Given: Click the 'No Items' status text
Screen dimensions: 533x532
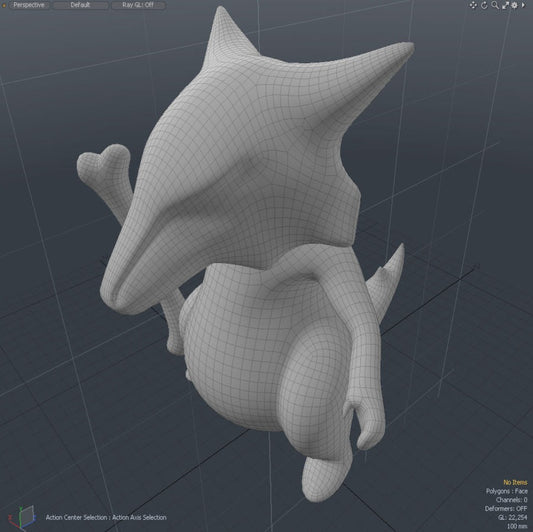Looking at the screenshot, I should [515, 482].
